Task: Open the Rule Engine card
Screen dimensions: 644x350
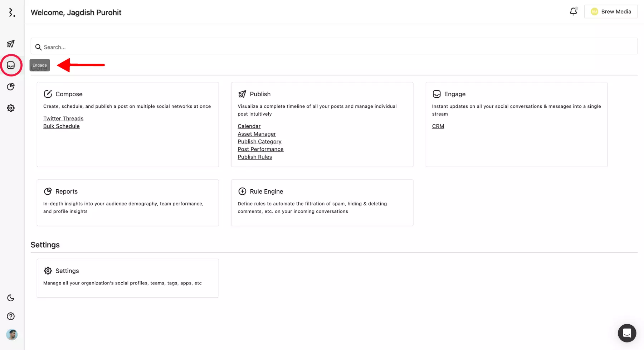Action: coord(266,191)
